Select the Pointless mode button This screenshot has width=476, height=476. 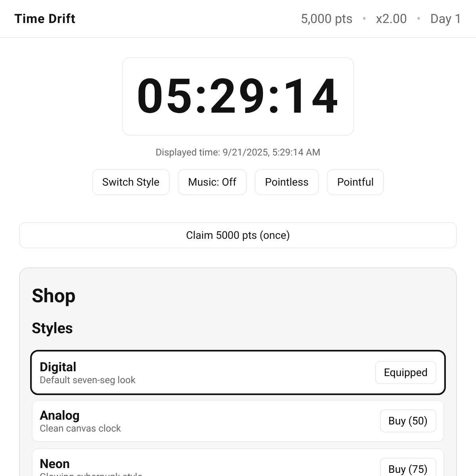coord(287,182)
